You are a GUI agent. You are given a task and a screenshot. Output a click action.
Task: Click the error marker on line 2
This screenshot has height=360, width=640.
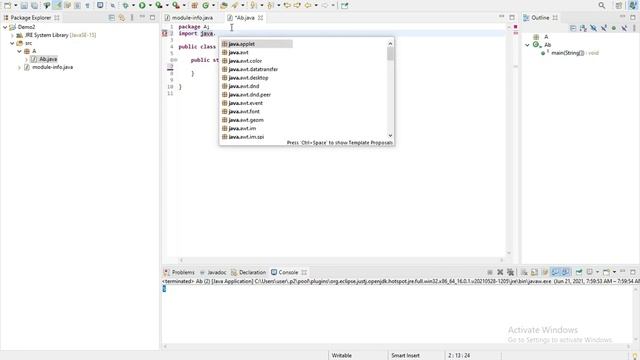click(165, 33)
